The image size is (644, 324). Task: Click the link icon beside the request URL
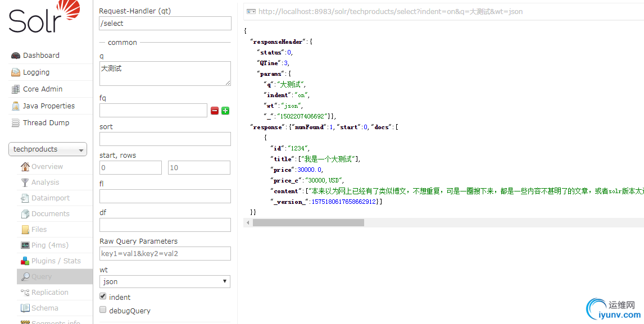coord(251,12)
